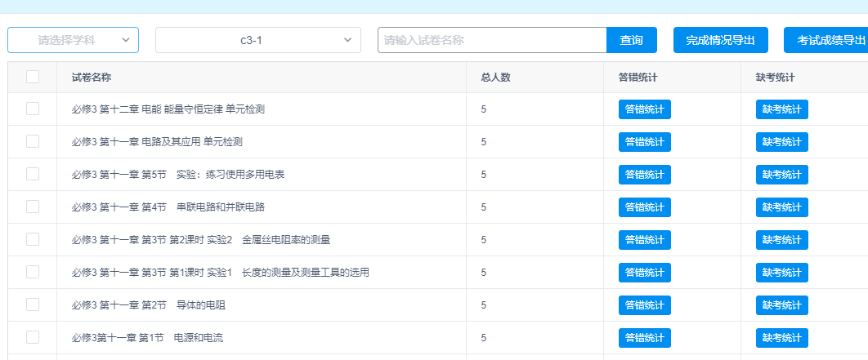The height and width of the screenshot is (360, 868).
Task: Click the 查询 search button
Action: (x=631, y=40)
